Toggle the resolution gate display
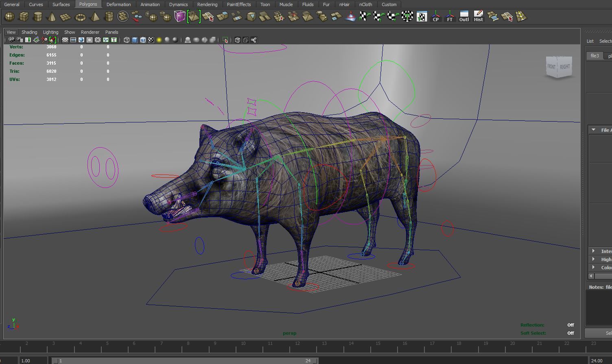The image size is (612, 364). pos(81,40)
